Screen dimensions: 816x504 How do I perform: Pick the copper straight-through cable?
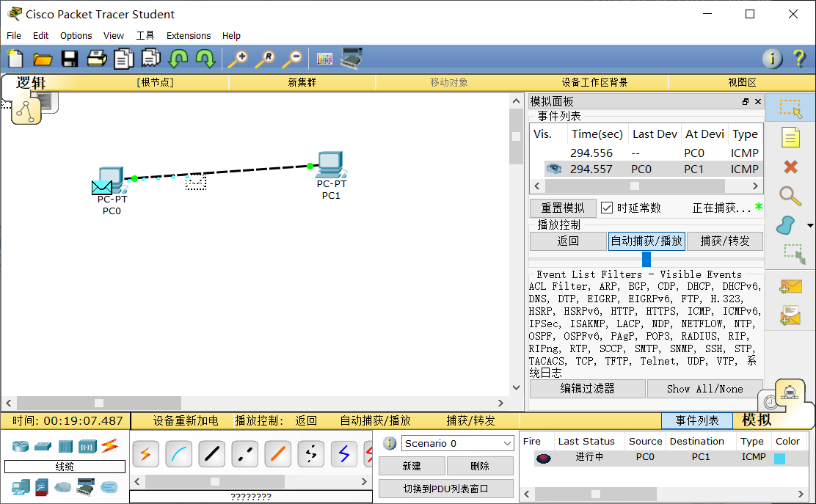[x=212, y=454]
